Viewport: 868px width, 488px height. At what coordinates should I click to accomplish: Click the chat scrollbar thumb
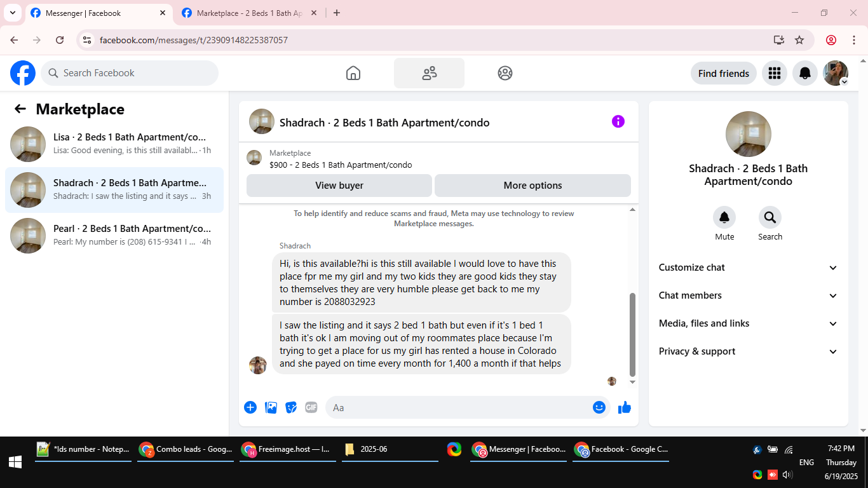click(632, 334)
